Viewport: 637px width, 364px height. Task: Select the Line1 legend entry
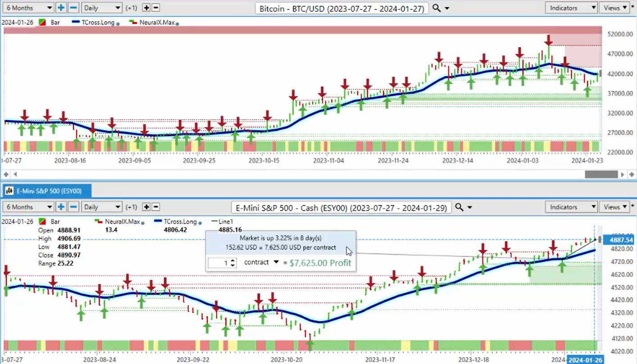point(225,221)
